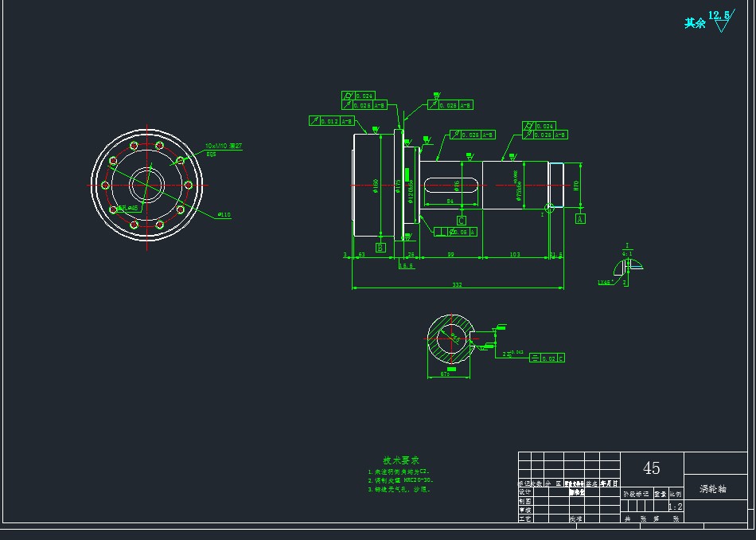Click the 10xM10 深27 hole callout

pos(224,146)
